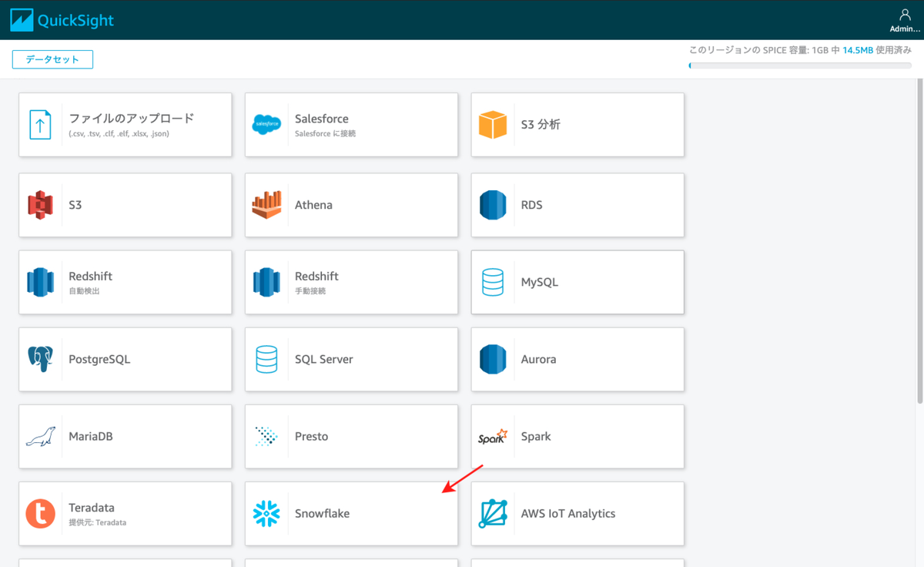Choose the Snowflake label text
This screenshot has height=567, width=924.
322,513
